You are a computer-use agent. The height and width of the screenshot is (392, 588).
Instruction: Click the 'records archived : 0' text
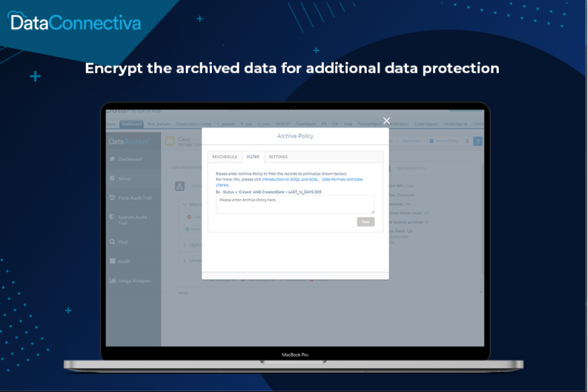click(x=409, y=222)
